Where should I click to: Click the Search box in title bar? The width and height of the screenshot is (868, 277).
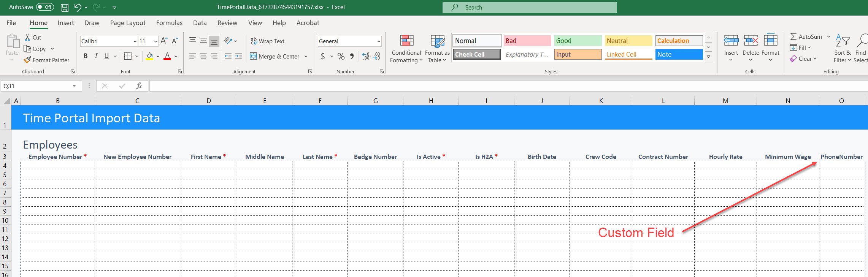(x=529, y=7)
